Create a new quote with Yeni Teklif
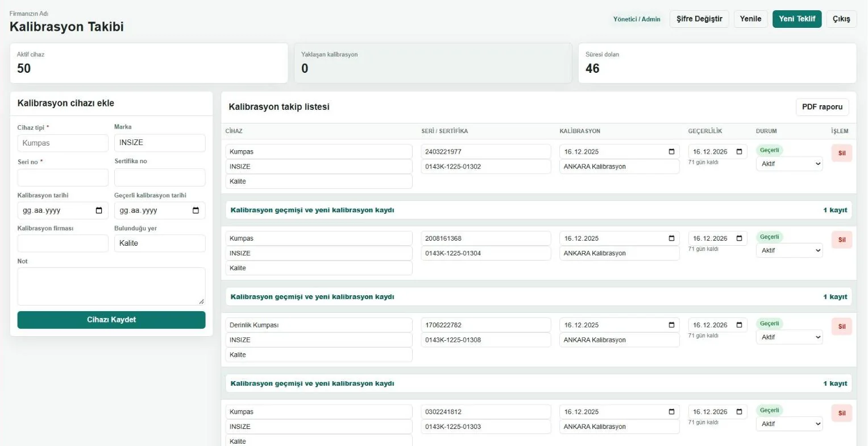The width and height of the screenshot is (868, 446). pyautogui.click(x=797, y=19)
